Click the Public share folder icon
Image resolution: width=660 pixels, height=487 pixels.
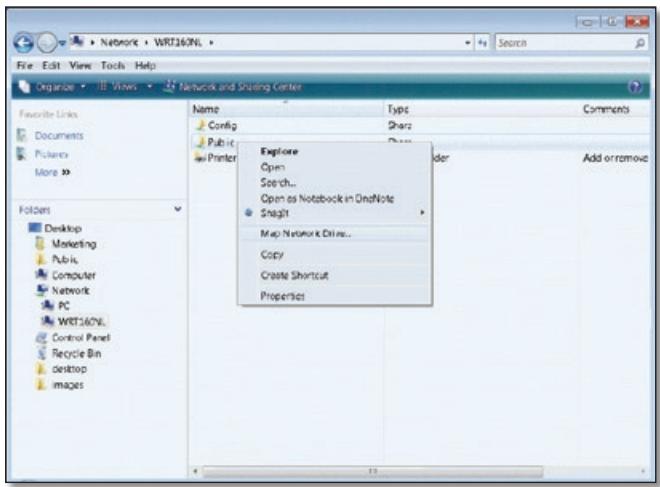(201, 142)
